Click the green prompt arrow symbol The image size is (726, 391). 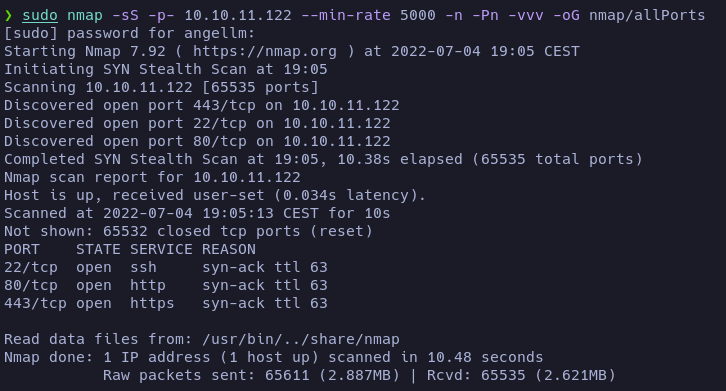pos(8,16)
